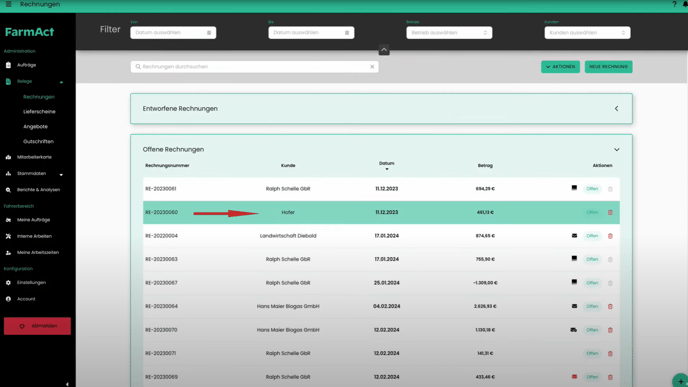Open the hamburger menu in top bar
This screenshot has width=688, height=387.
pos(8,4)
